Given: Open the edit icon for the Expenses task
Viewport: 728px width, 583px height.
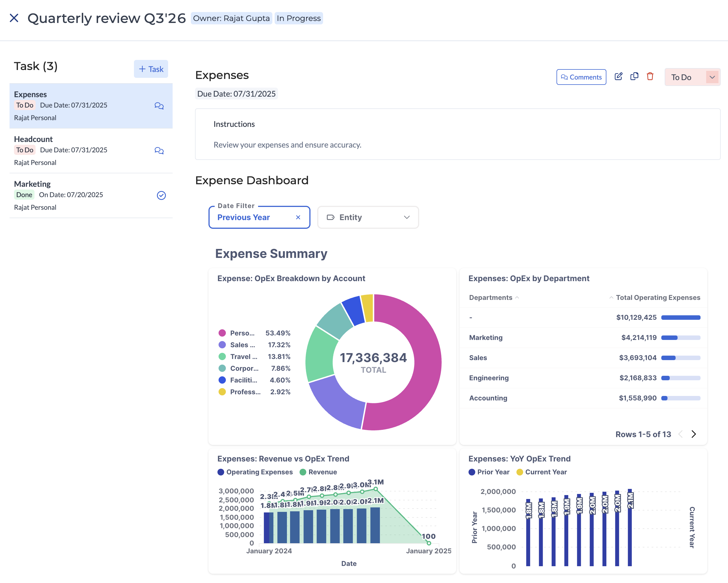Looking at the screenshot, I should 619,77.
